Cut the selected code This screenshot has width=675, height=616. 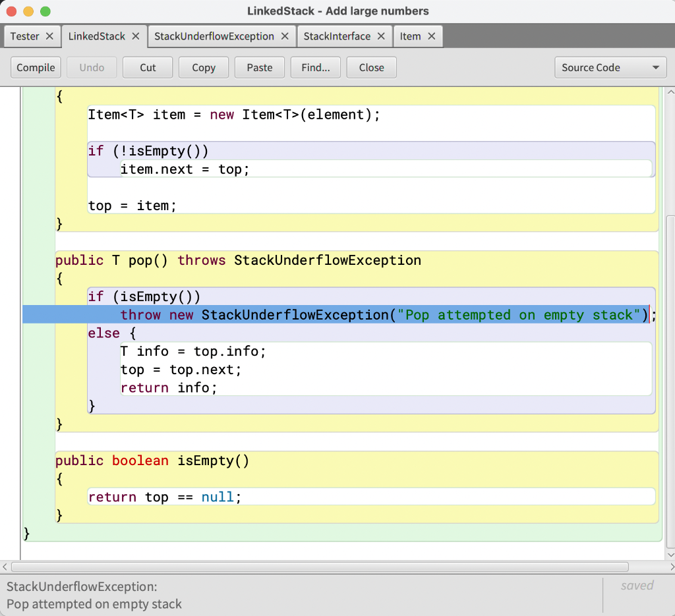(x=147, y=67)
